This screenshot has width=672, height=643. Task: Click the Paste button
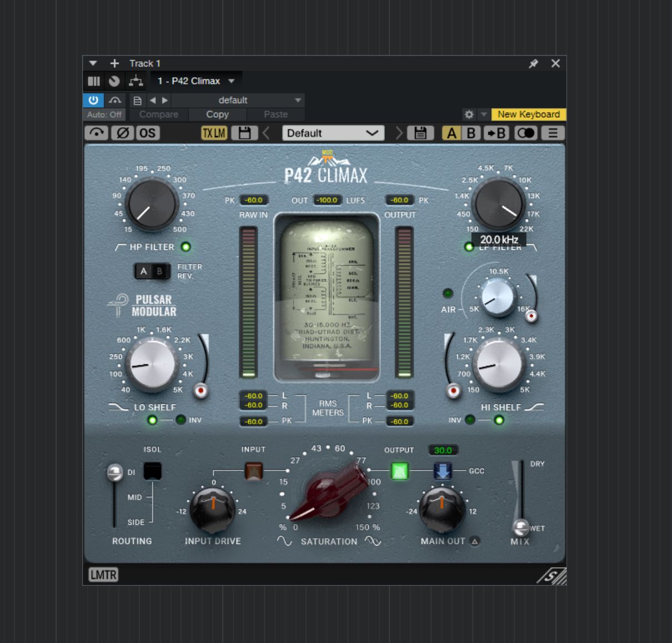coord(276,114)
